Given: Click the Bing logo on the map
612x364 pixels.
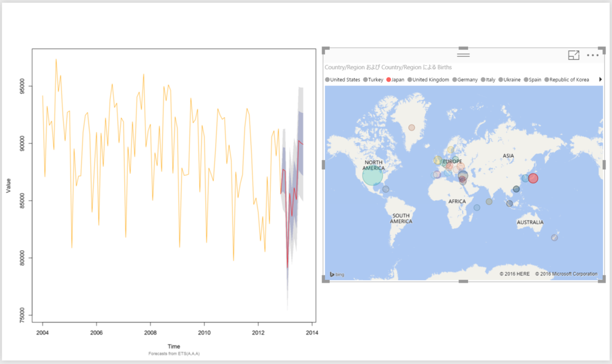Looking at the screenshot, I should (337, 274).
